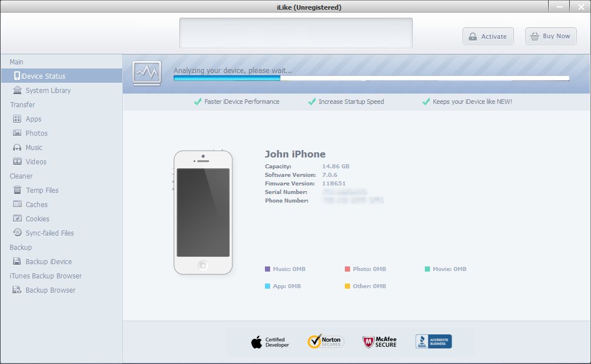Click the Norton Secured badge
Image resolution: width=591 pixels, height=364 pixels.
325,341
